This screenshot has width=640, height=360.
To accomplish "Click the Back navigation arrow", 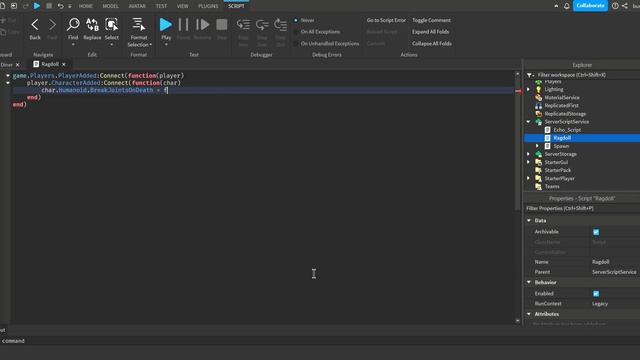I will tap(35, 25).
